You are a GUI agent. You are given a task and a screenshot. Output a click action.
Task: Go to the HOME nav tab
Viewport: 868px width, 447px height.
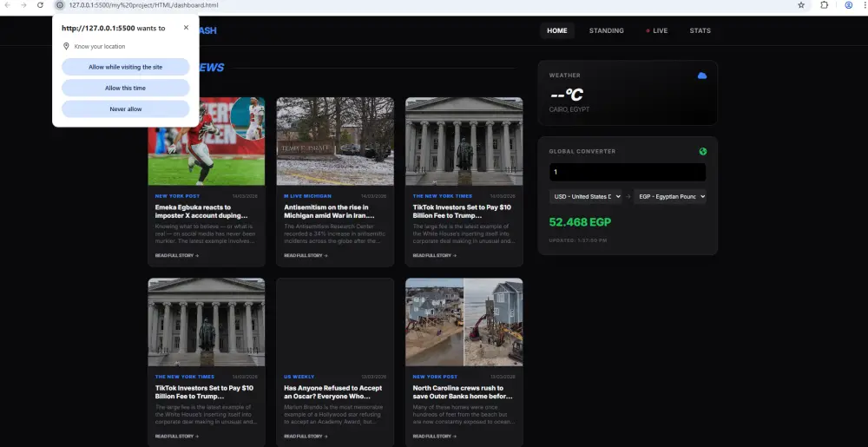[557, 31]
